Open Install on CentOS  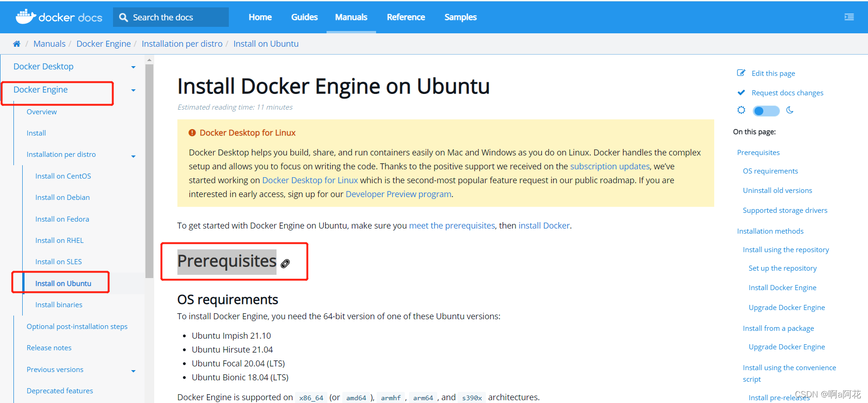(63, 176)
